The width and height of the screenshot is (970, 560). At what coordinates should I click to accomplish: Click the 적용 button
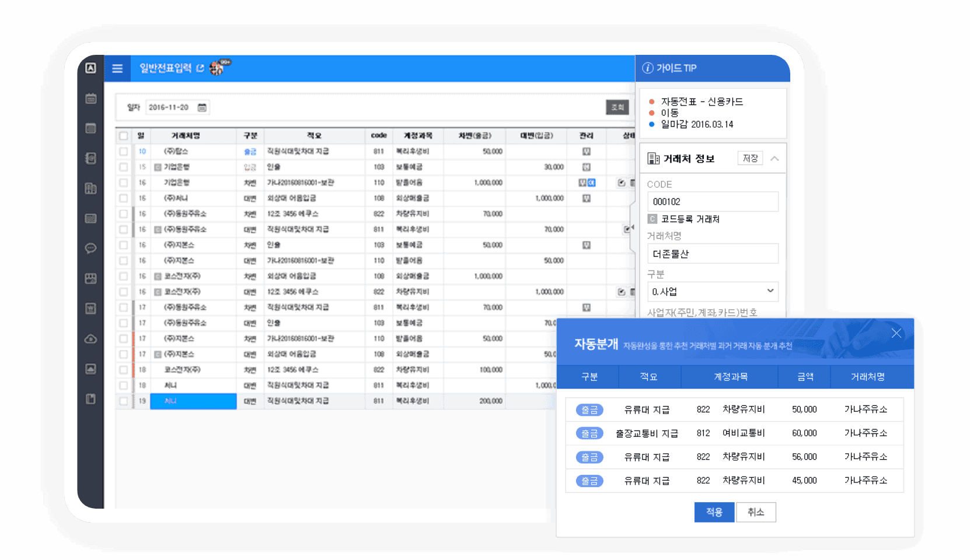pos(714,512)
